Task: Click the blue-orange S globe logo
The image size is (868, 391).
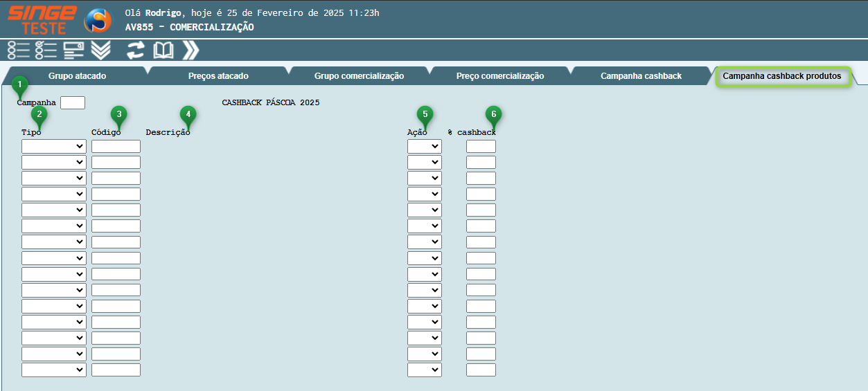Action: [98, 21]
